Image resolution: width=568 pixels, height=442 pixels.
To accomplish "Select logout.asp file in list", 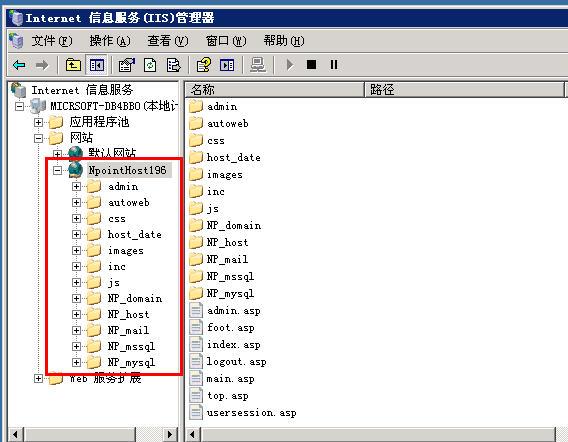I will tap(237, 362).
